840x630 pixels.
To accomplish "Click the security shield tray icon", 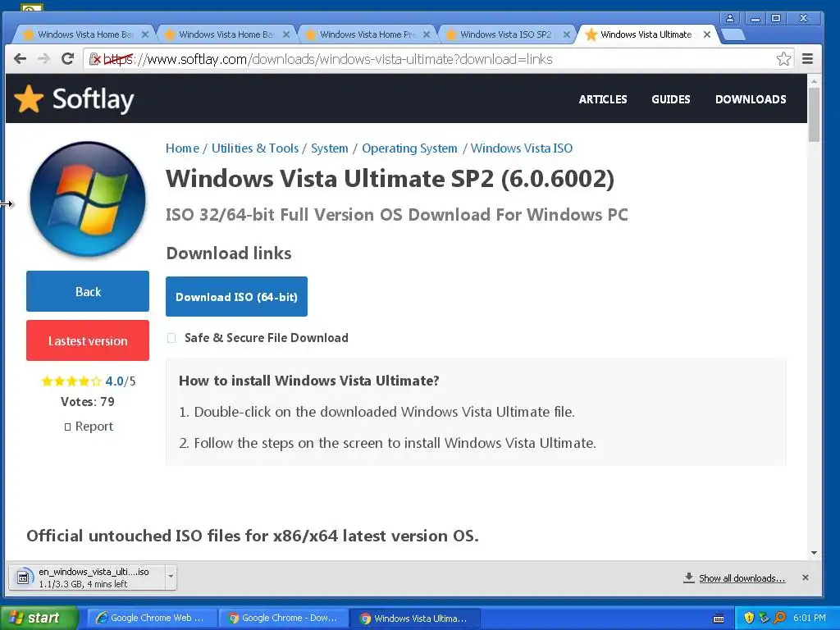I will click(x=749, y=618).
